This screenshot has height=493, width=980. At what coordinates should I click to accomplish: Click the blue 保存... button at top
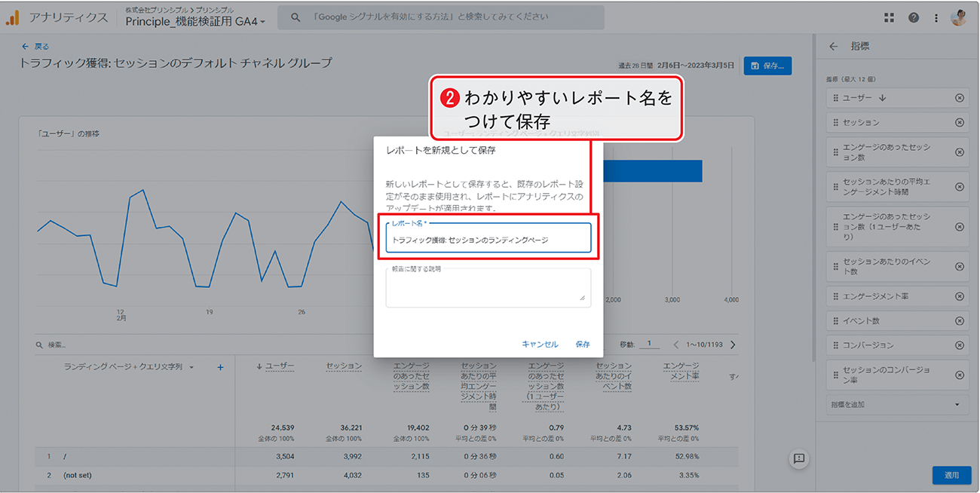click(x=768, y=66)
